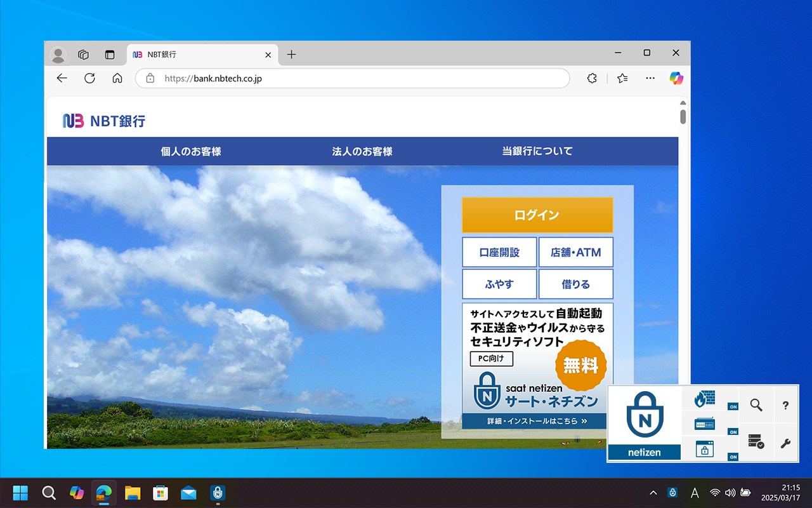Screen dimensions: 812x508
Task: Open the 個人のお客様 menu
Action: click(x=191, y=151)
